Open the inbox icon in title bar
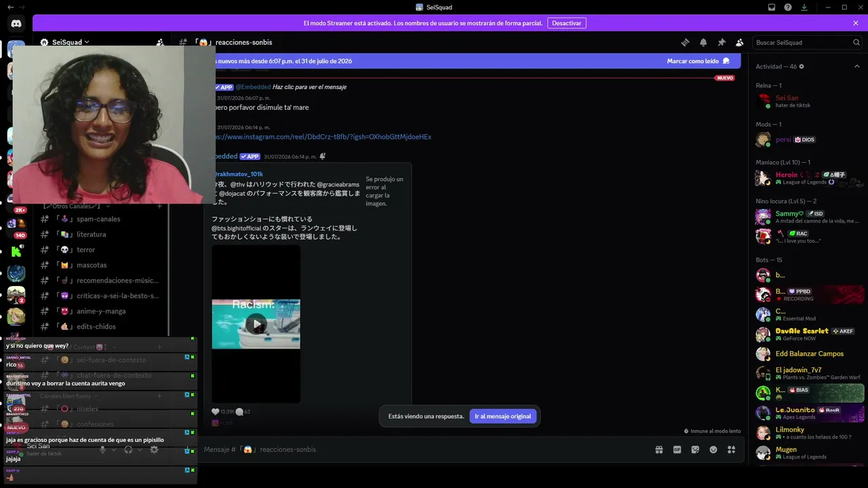The width and height of the screenshot is (868, 488). (772, 7)
